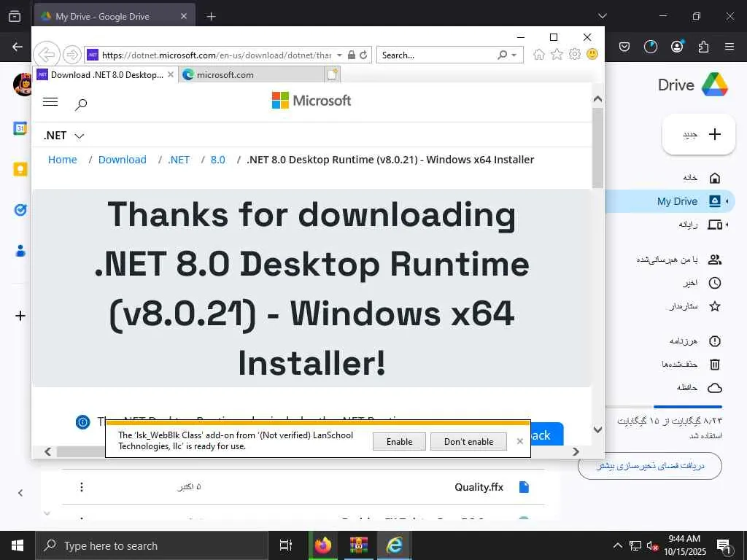Open search provider dropdown arrow in IE
The image size is (747, 560).
coord(514,55)
